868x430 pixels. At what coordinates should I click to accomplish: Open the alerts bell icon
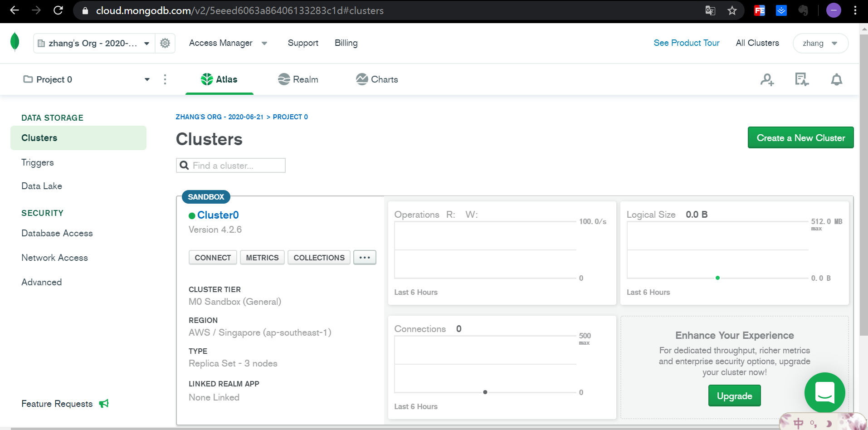click(x=837, y=79)
